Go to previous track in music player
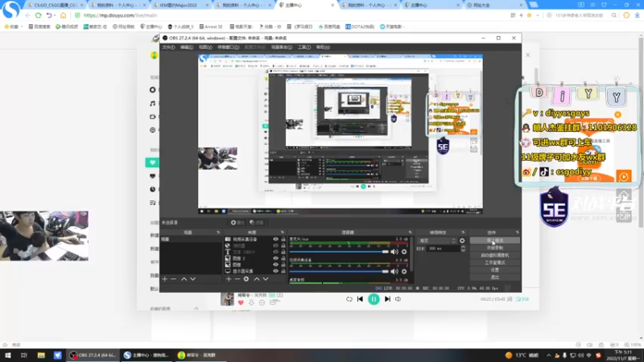 (x=360, y=299)
